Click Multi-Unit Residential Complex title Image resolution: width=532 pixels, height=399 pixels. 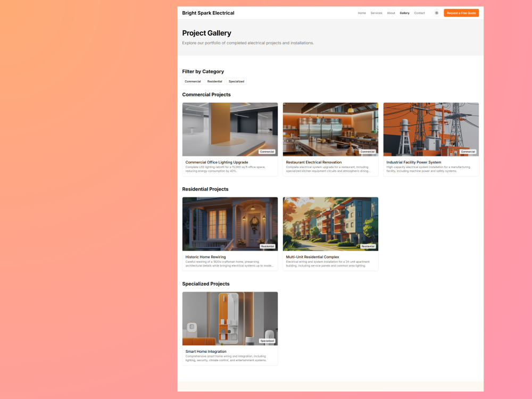click(x=312, y=257)
